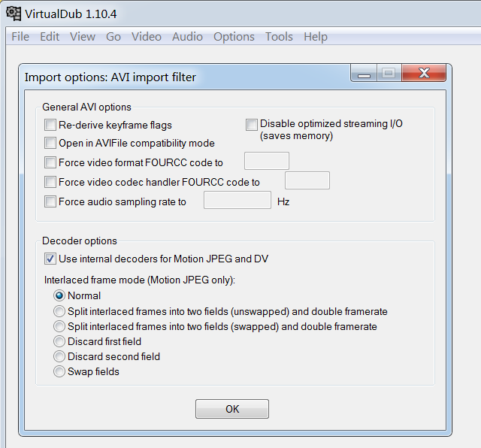Enable Re-derive keyframe flags checkbox
Screen dimensions: 481x448
pos(51,125)
